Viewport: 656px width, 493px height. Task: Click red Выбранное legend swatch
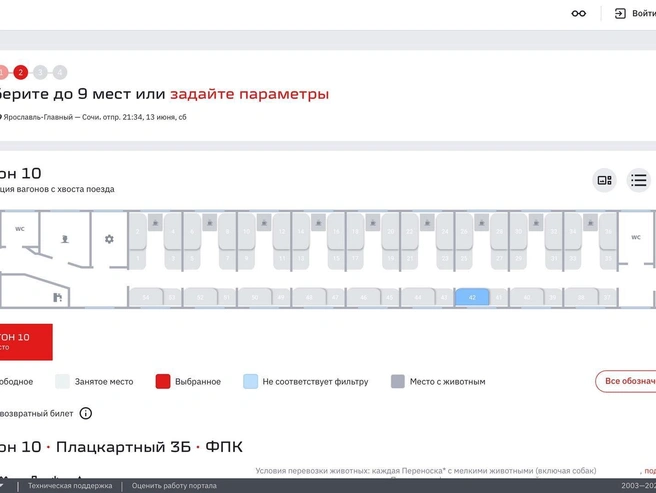163,382
